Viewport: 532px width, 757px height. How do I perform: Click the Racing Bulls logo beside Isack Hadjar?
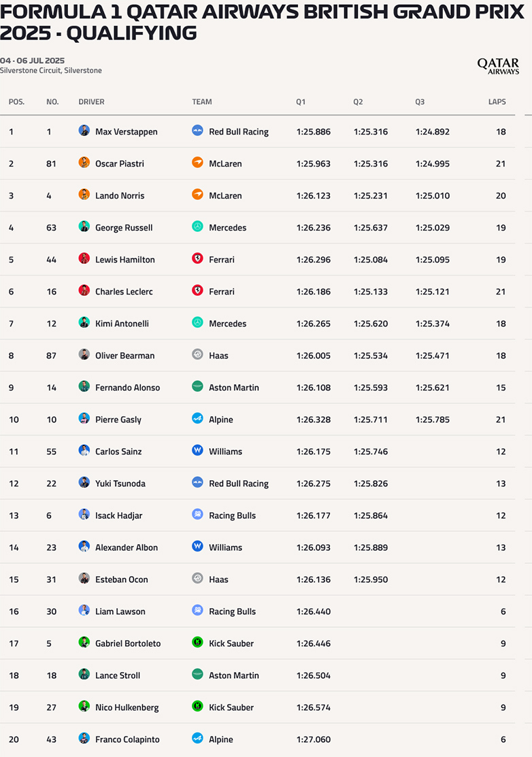[197, 514]
